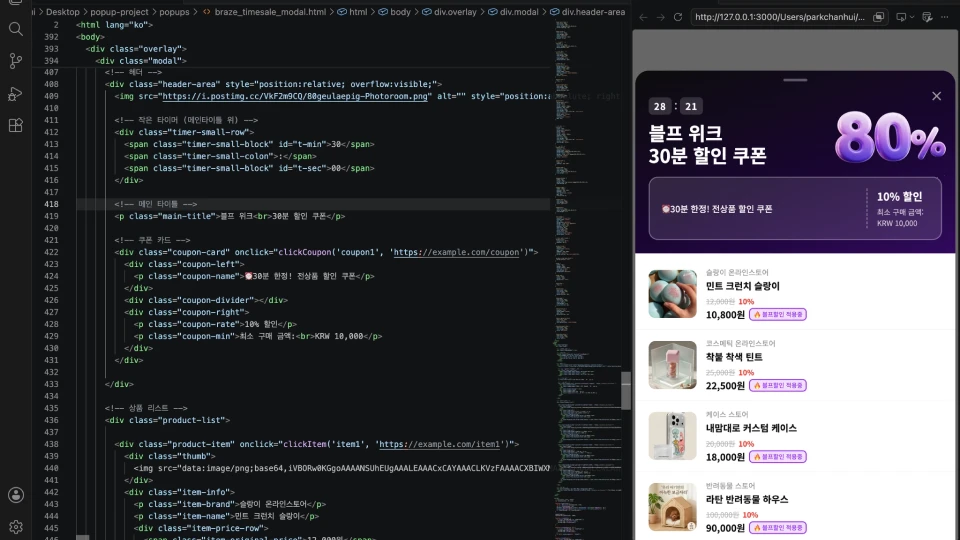Screen dimensions: 960x540
Task: Click the 22,500원 price
Action: tap(726, 386)
